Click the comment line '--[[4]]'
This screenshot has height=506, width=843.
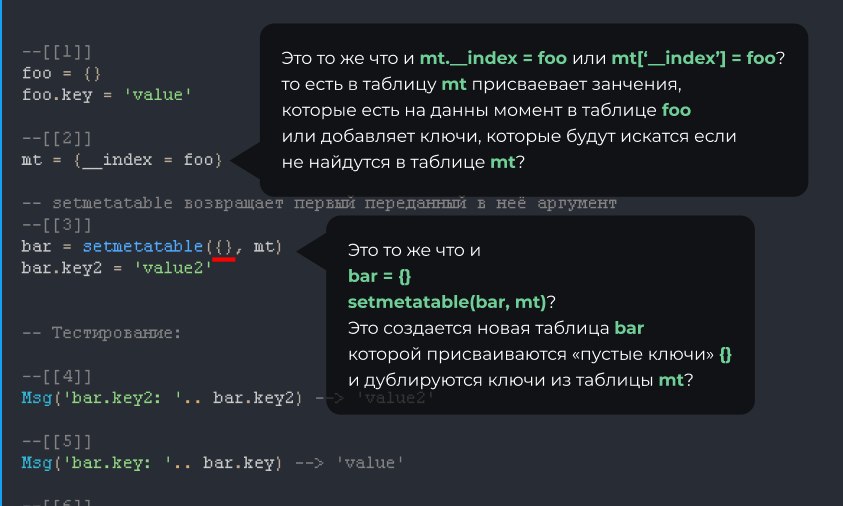57,376
